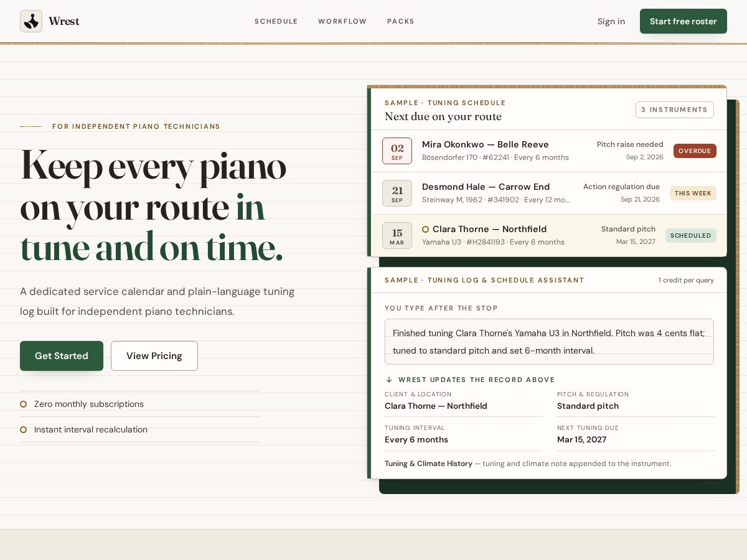This screenshot has height=560, width=747.
Task: Click the Next Tuning Due value Mar 15, 2027
Action: 581,440
